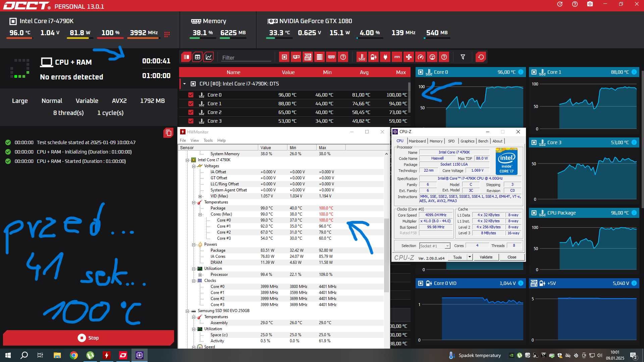The height and width of the screenshot is (362, 644).
Task: Open the Core 0 VID graph info icon
Action: pos(521,283)
